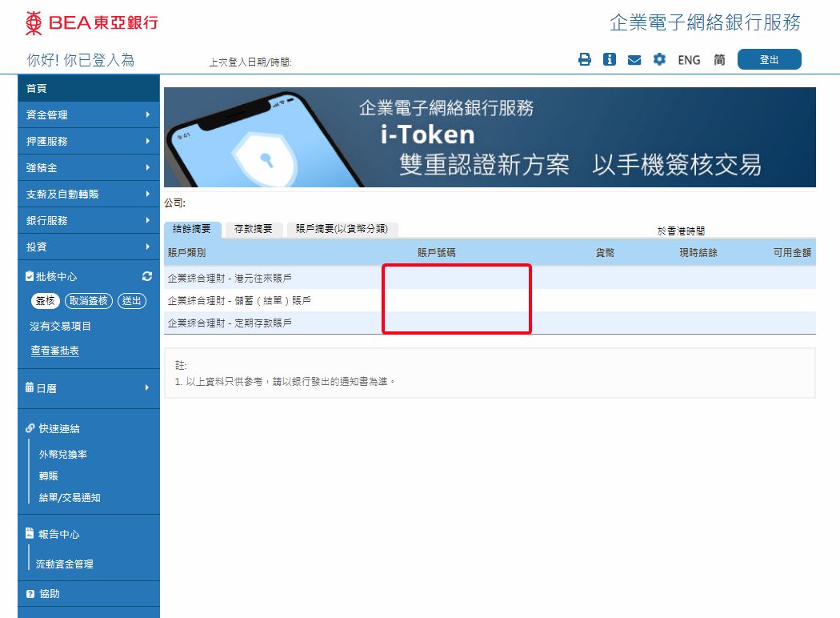840x618 pixels.
Task: Switch to the 存款摘要 tab
Action: (x=254, y=229)
